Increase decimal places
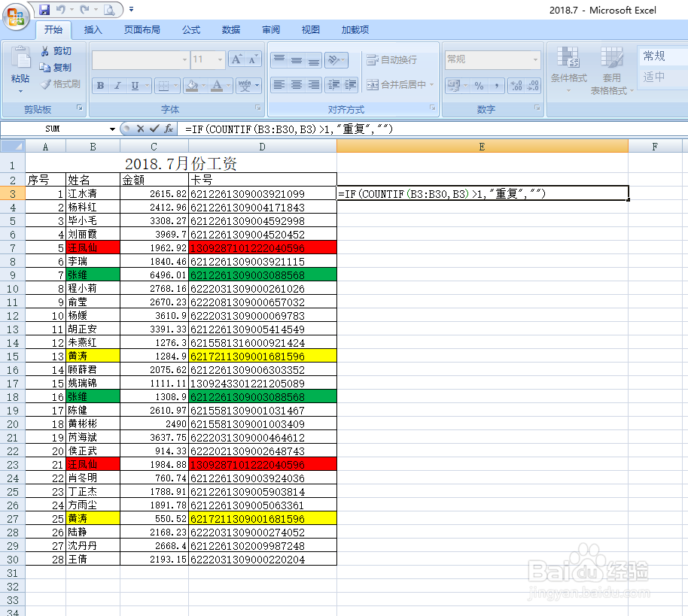 pos(516,86)
